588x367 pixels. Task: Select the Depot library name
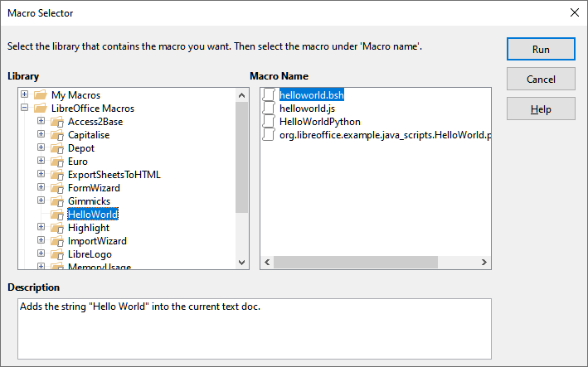(81, 148)
